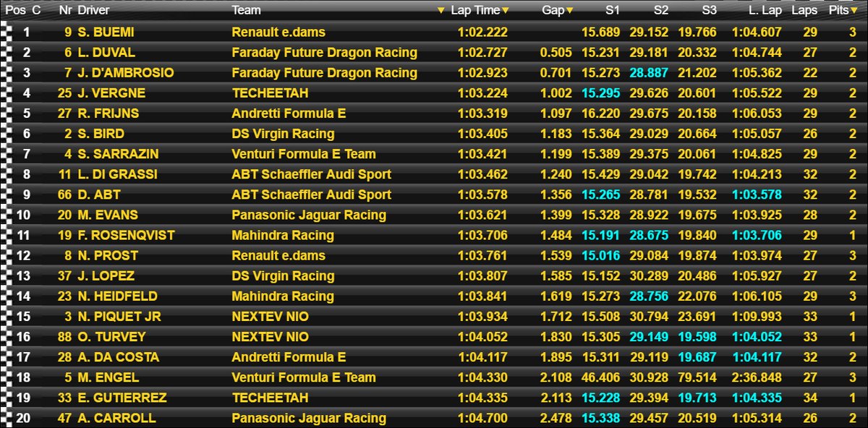Click Vergne's S1 time 15.295
Viewport: 868px width, 428px height.
click(600, 93)
